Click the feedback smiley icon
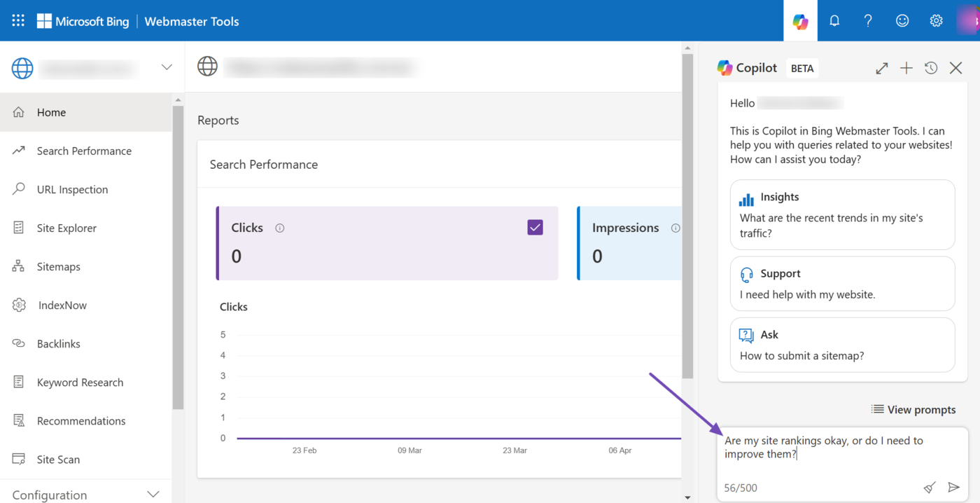The image size is (980, 503). (902, 21)
